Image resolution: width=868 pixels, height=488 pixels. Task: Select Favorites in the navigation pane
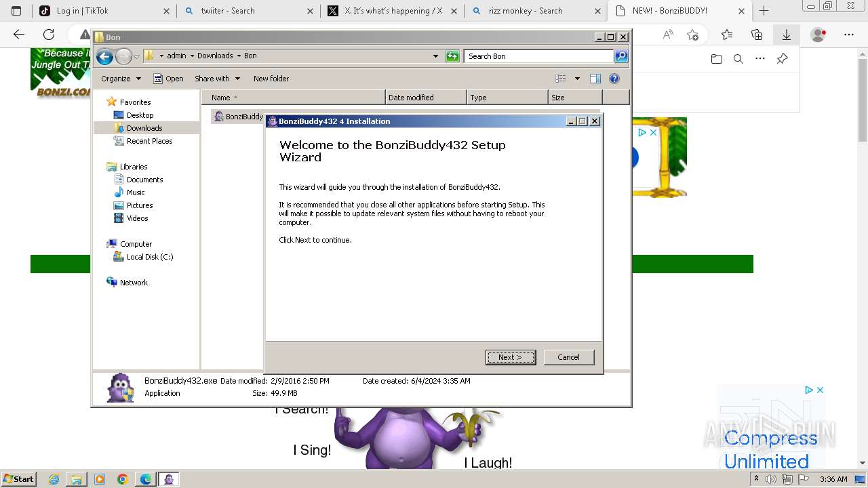coord(135,102)
